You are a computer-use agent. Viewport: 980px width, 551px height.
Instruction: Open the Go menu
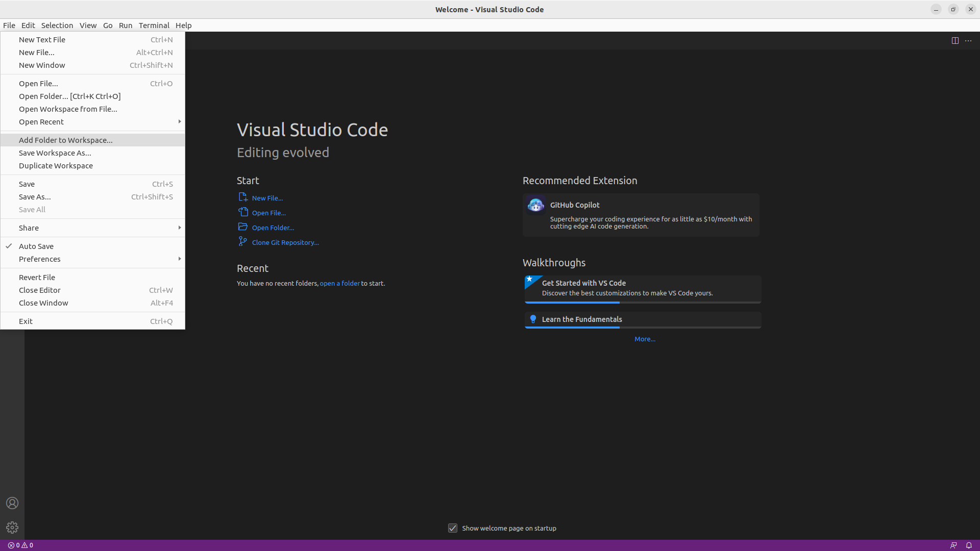(x=108, y=26)
